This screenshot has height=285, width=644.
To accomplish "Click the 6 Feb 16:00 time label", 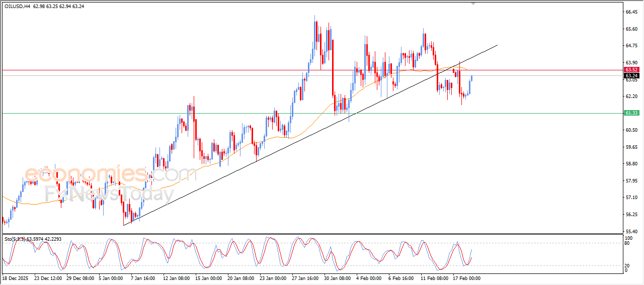I will click(401, 277).
